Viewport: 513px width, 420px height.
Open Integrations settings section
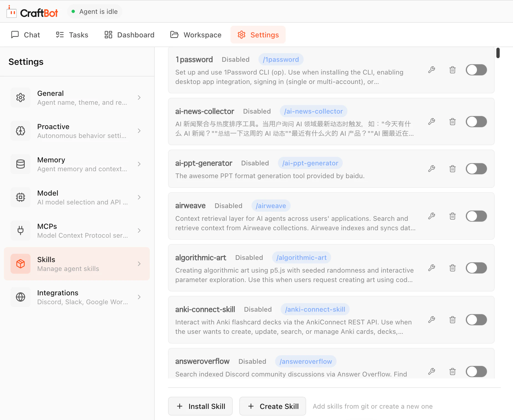pos(77,297)
